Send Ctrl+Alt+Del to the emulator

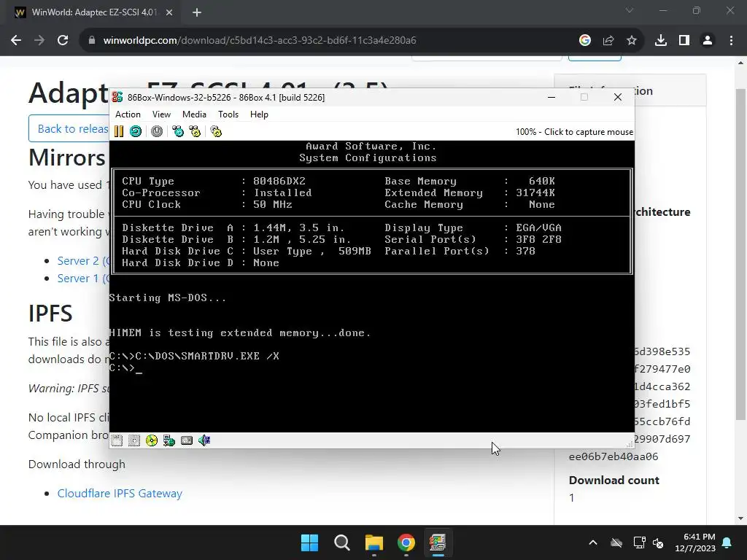[178, 131]
